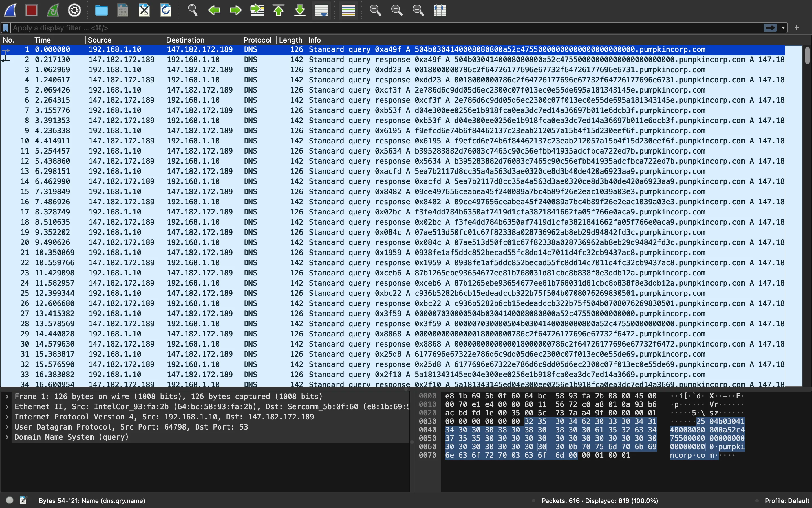This screenshot has height=508, width=812.
Task: Expand Internet Protocol Version 4 row
Action: coord(7,417)
